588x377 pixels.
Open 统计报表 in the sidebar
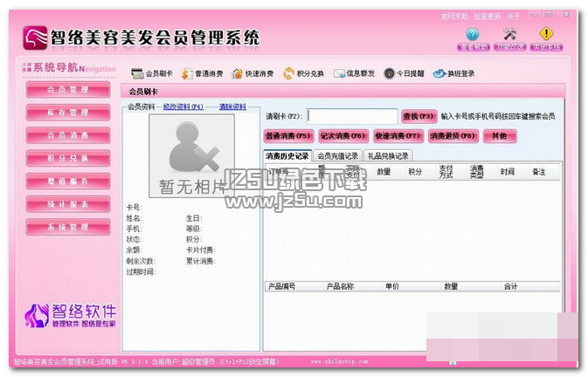pos(68,204)
